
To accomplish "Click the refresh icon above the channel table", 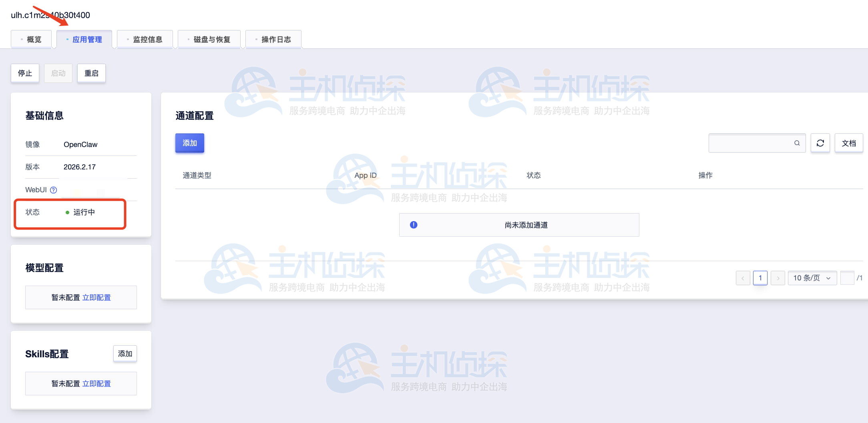I will [820, 143].
